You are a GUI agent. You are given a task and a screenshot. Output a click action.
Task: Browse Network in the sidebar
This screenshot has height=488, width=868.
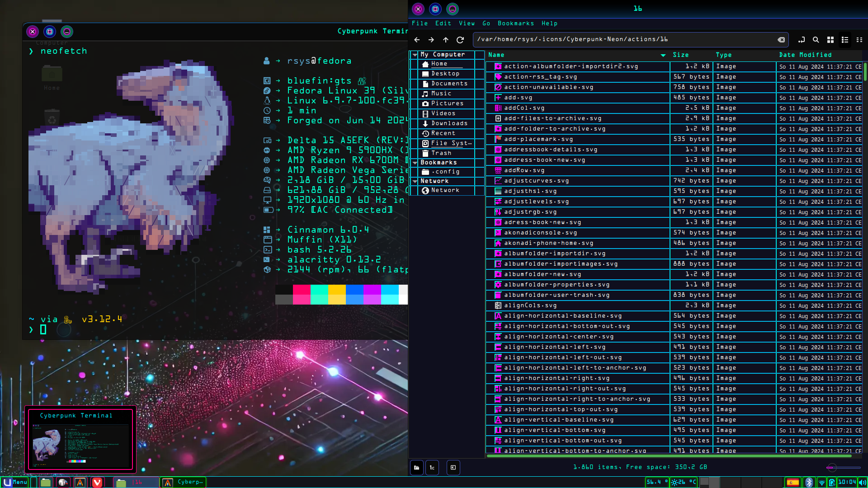[446, 190]
